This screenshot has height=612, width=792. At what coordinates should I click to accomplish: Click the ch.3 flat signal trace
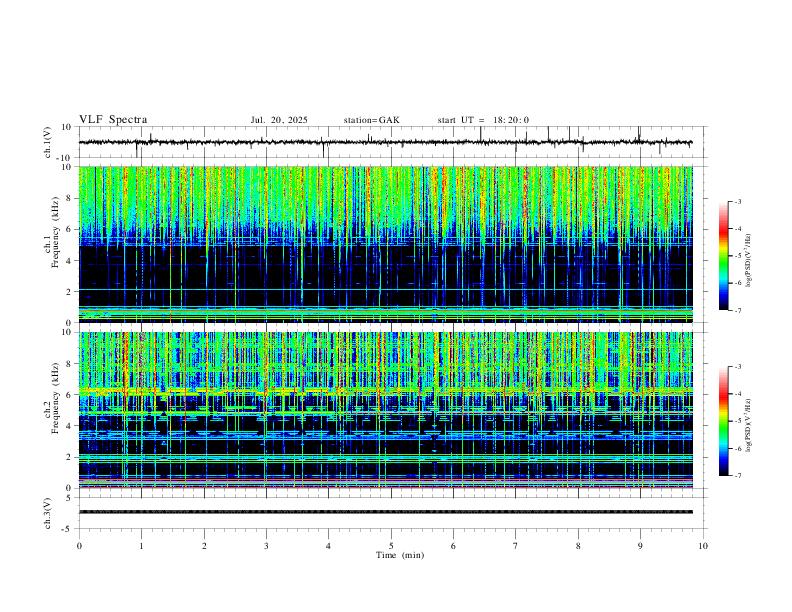385,512
